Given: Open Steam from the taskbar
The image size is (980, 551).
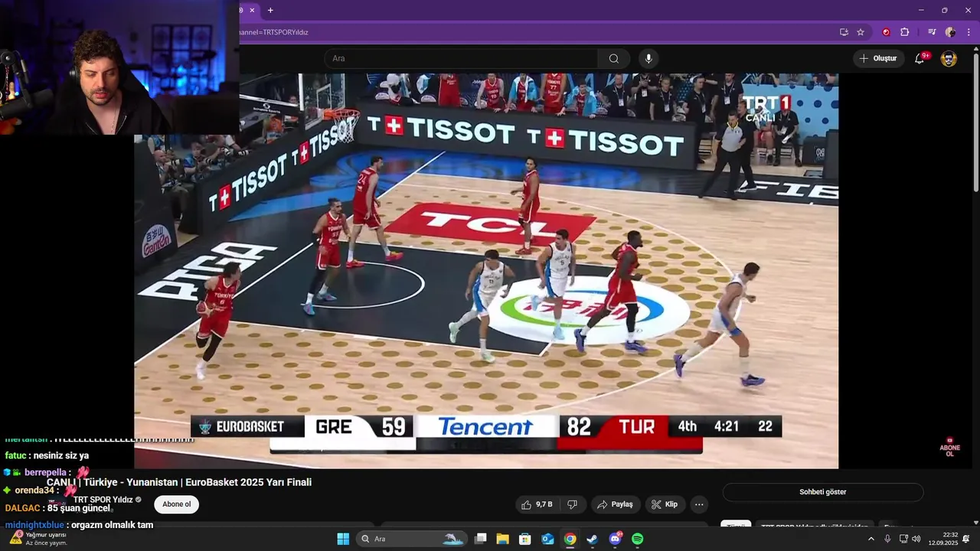Looking at the screenshot, I should point(593,539).
